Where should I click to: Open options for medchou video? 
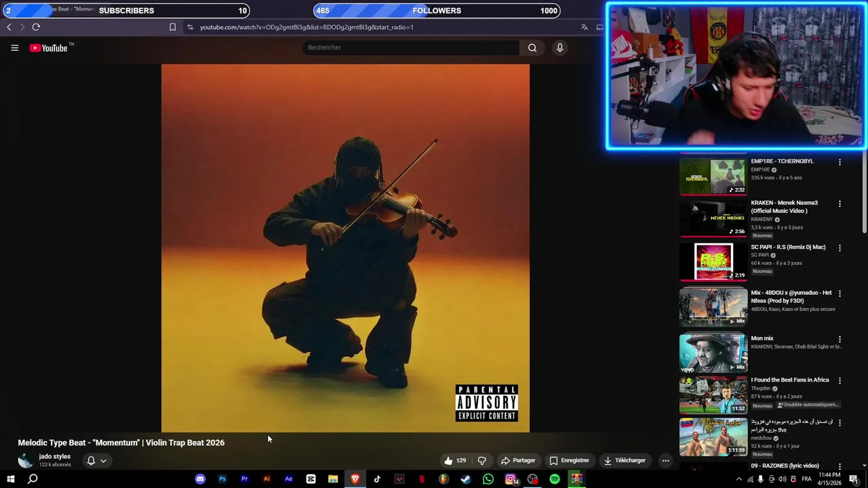[x=840, y=422]
